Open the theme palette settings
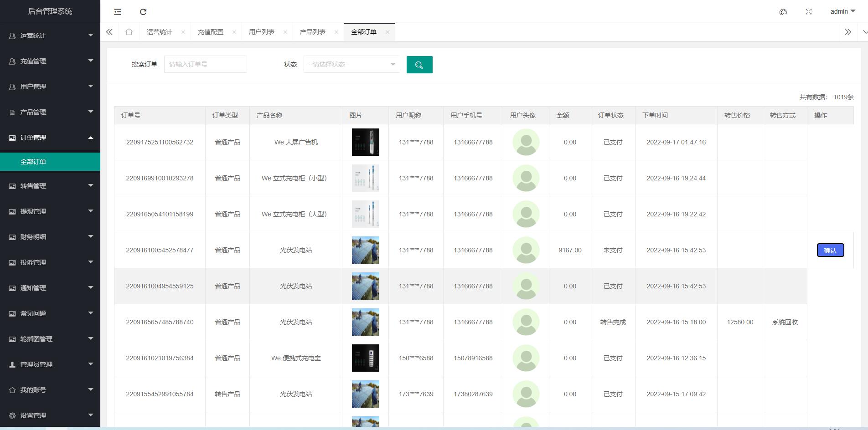The width and height of the screenshot is (868, 430). [x=783, y=12]
